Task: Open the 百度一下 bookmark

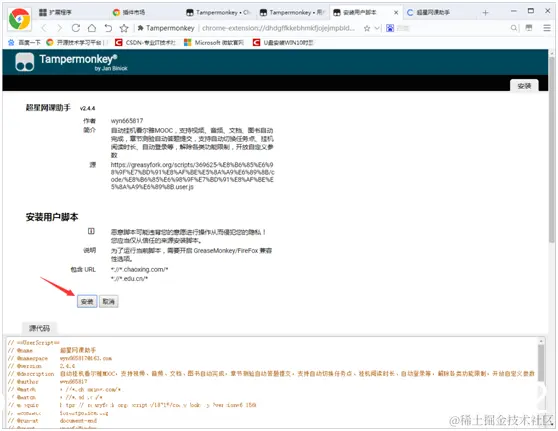Action: point(24,43)
